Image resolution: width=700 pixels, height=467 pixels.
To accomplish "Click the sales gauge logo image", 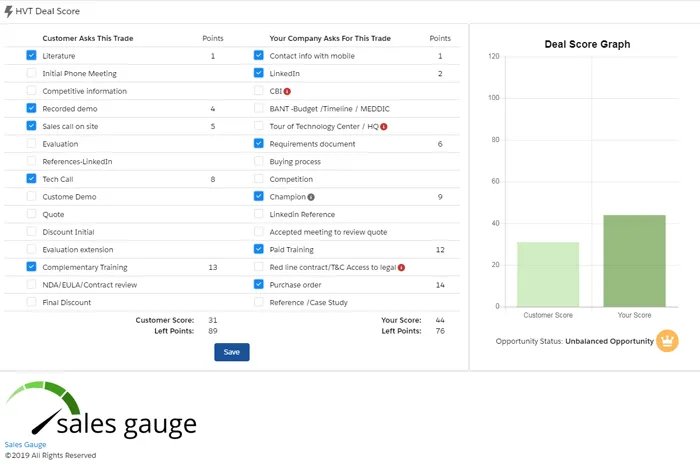I will pos(101,409).
